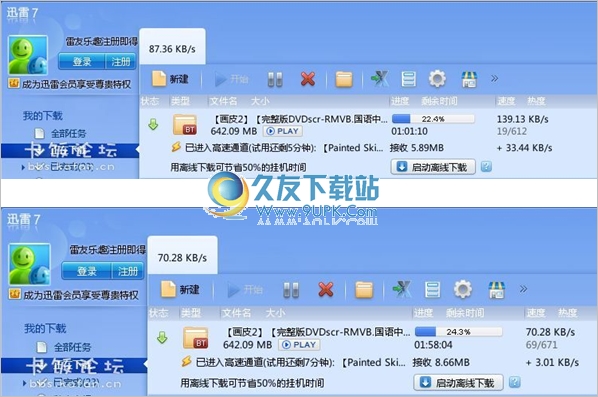The image size is (598, 397).
Task: Click PLAY button under the 24.3% task
Action: point(299,345)
